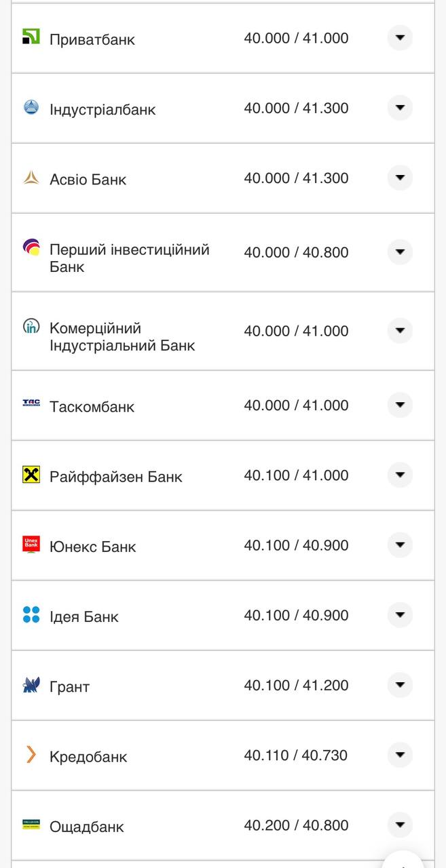Click the Юнекс Банк name link
This screenshot has height=868, width=446.
pos(92,547)
